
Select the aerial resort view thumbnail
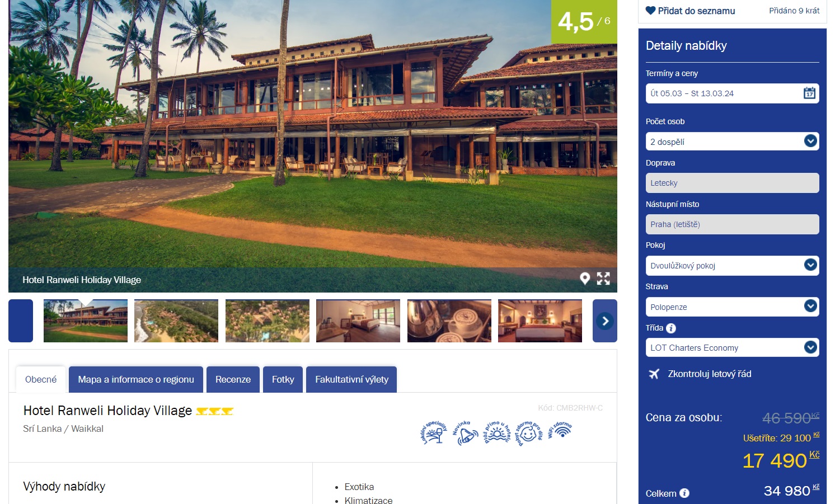176,321
